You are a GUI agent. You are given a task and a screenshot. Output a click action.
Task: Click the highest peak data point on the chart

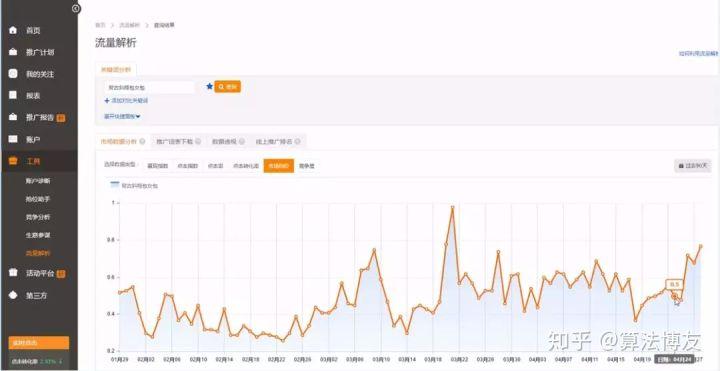click(452, 207)
